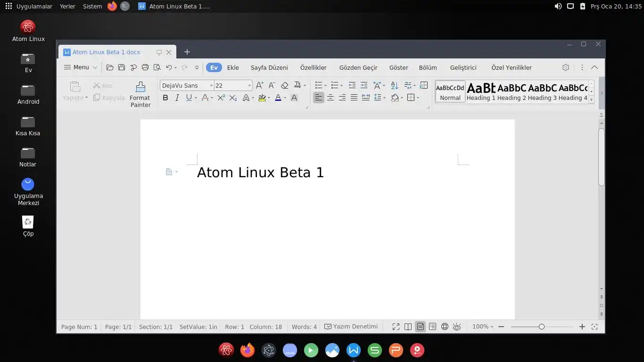Toggle Yazım Denetimi spell check
644x362 pixels.
(x=351, y=327)
